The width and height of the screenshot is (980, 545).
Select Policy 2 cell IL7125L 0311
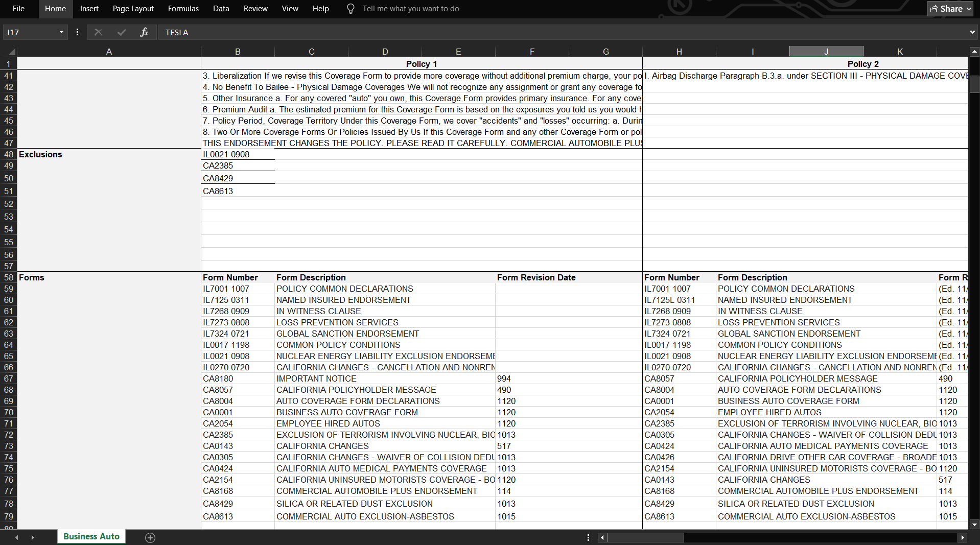point(679,300)
